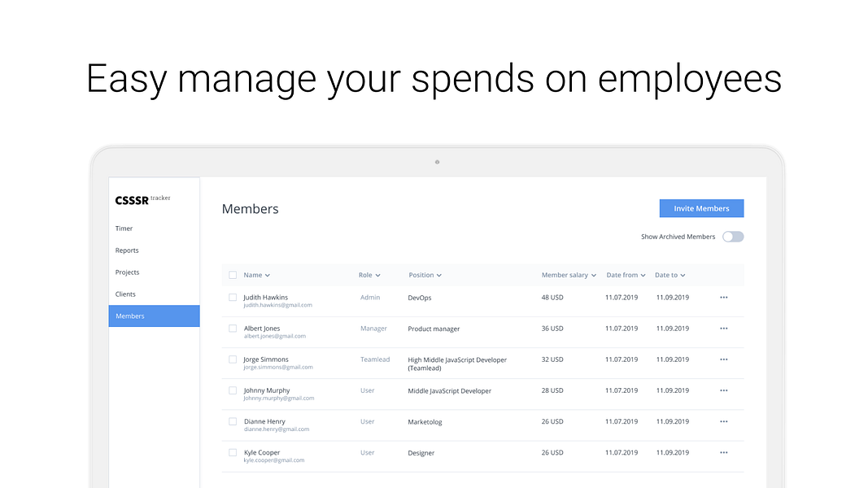The width and height of the screenshot is (868, 488).
Task: Open more options for Johnny Murphy
Action: click(x=723, y=390)
